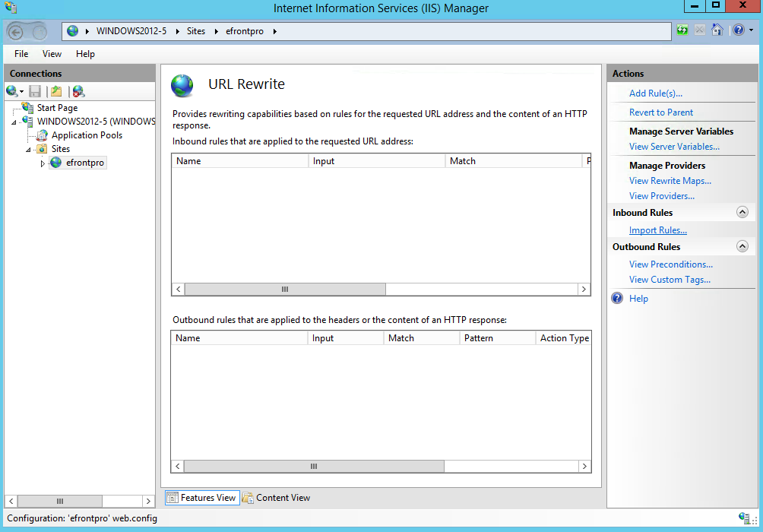763x532 pixels.
Task: Collapse the Inbound Rules actions section
Action: tap(742, 213)
